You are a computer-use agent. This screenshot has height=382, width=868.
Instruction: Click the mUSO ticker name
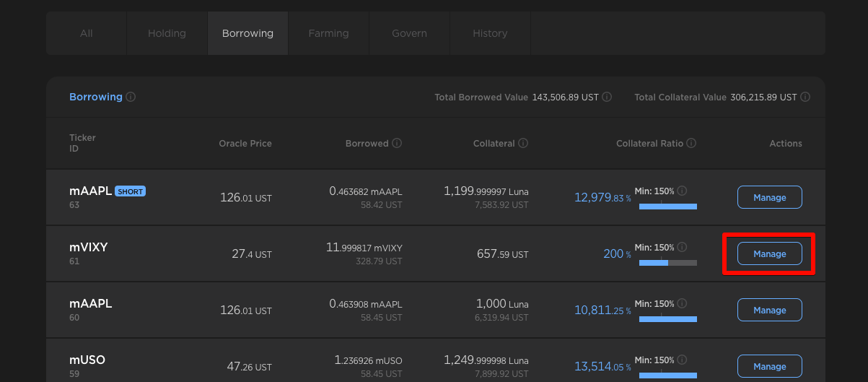[87, 360]
